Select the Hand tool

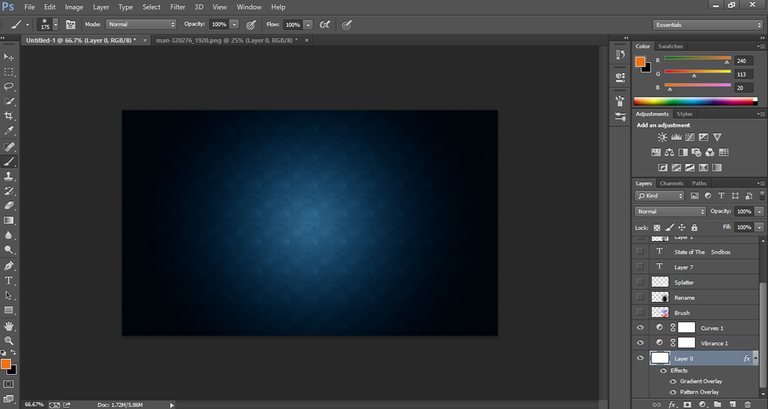[10, 326]
